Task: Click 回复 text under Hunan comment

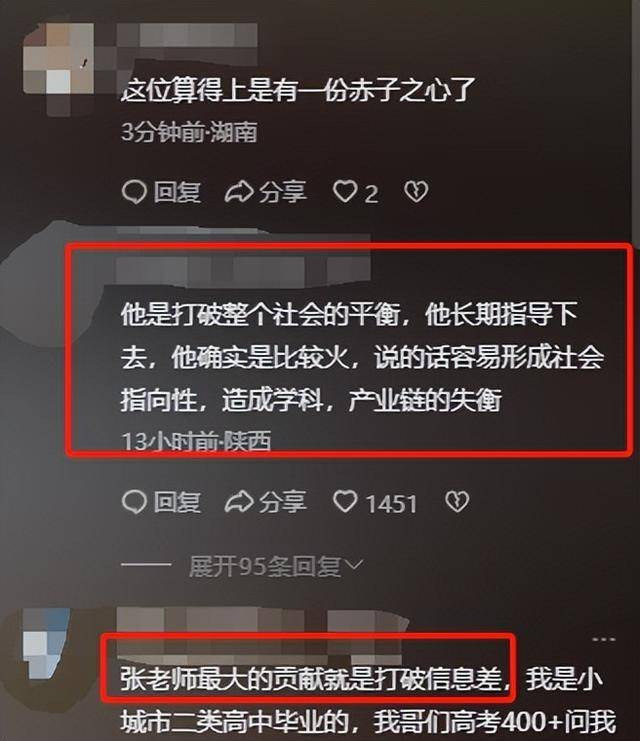Action: pos(177,192)
